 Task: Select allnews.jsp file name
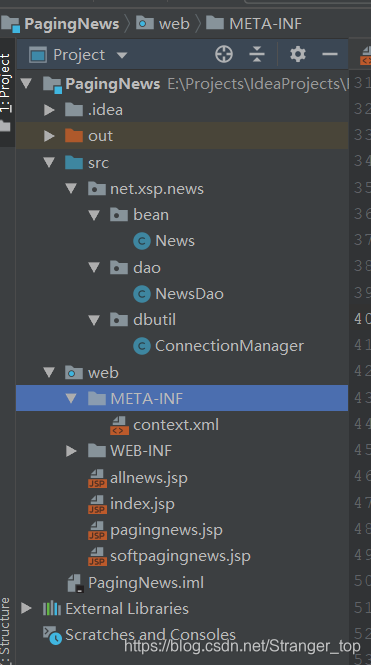click(x=149, y=478)
